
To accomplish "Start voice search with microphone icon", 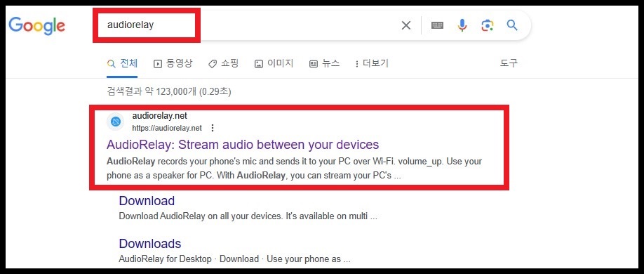I will (462, 25).
